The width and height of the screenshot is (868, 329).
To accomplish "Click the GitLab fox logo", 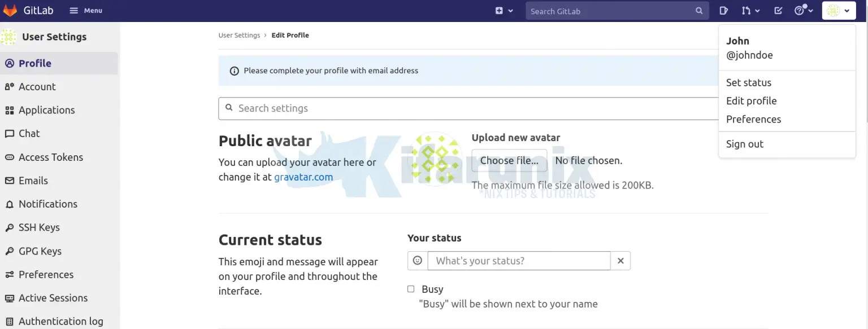I will point(10,11).
